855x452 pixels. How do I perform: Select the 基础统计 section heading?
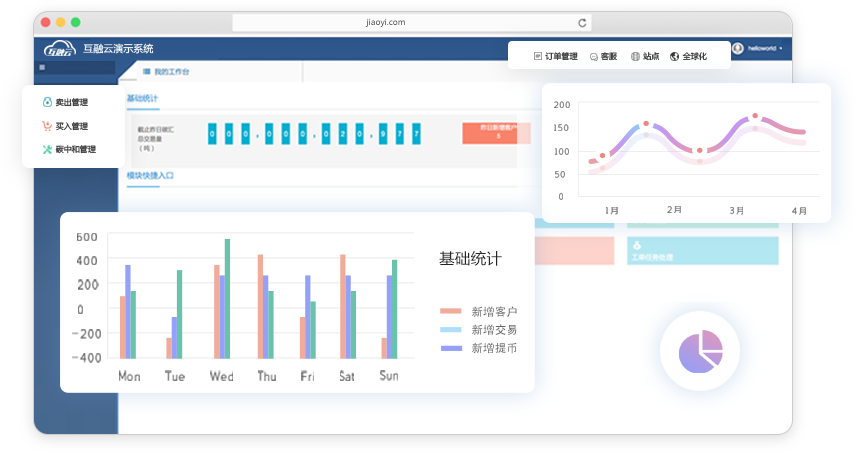pos(142,98)
